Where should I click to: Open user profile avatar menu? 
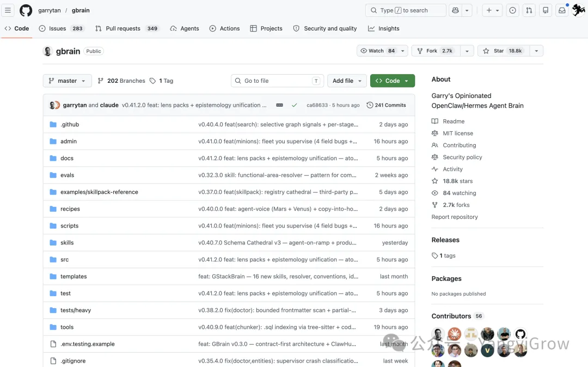point(579,10)
